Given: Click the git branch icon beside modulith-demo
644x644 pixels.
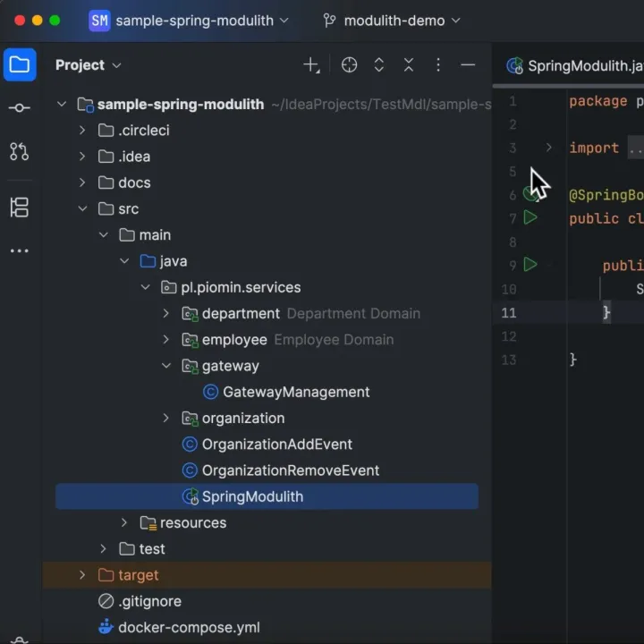Looking at the screenshot, I should [329, 21].
